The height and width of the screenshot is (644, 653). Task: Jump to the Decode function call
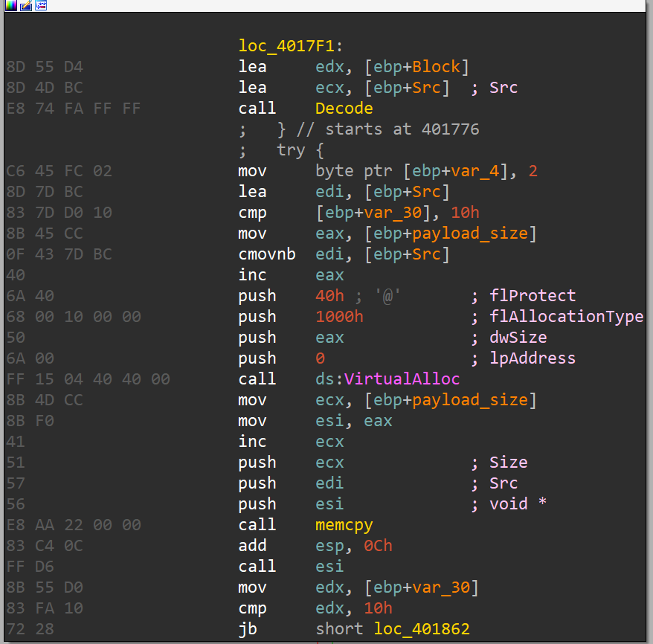coord(343,108)
